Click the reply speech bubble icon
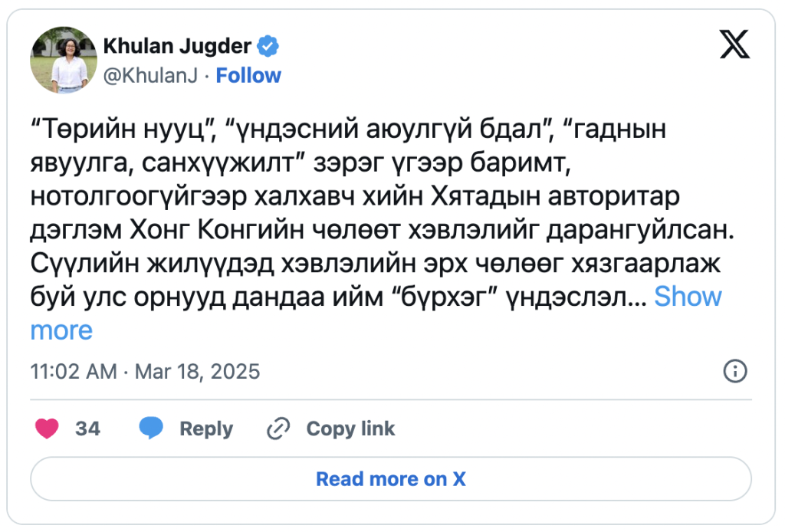Screen dimensions: 785x532 (x=151, y=429)
